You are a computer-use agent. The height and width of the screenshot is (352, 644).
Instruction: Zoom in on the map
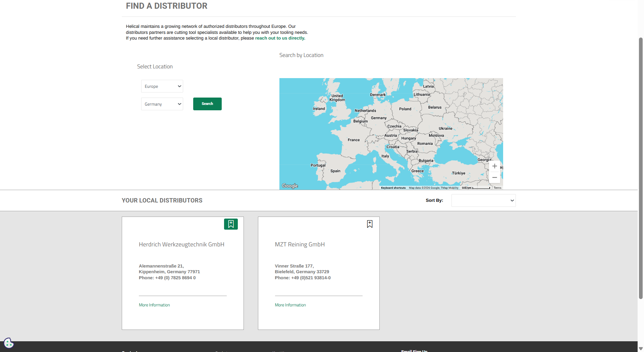(x=494, y=166)
